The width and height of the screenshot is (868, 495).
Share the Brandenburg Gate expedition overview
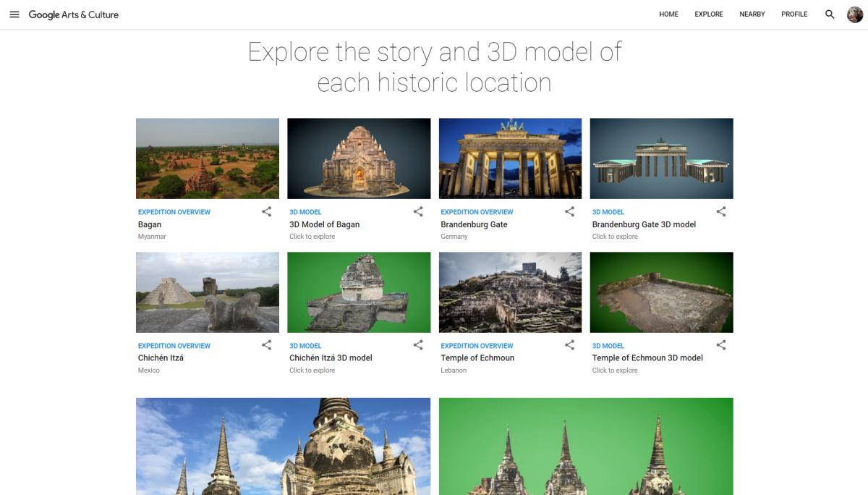pos(569,212)
